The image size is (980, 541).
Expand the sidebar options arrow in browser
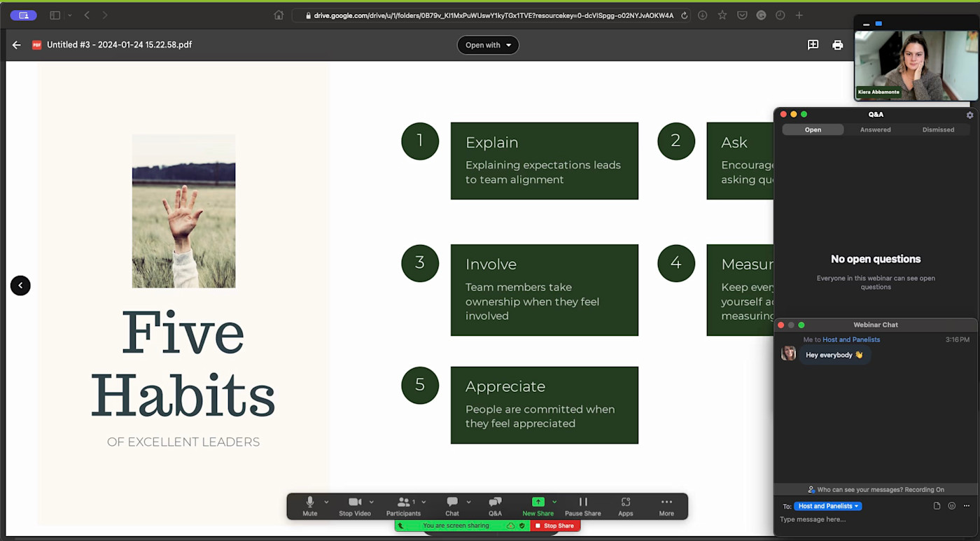[x=69, y=15]
